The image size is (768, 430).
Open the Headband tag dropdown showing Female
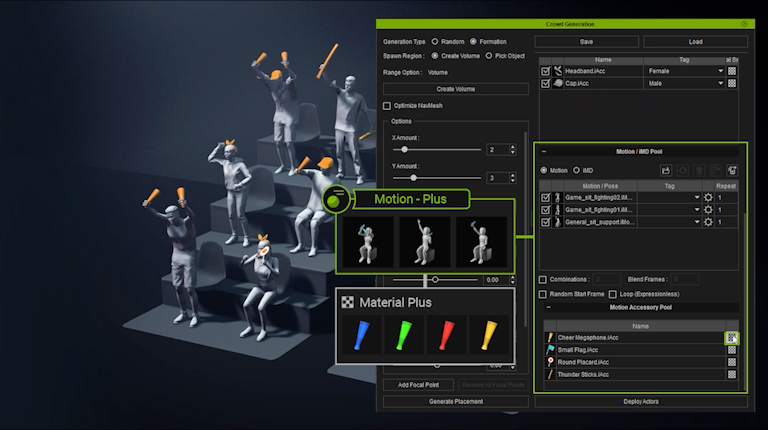click(719, 72)
